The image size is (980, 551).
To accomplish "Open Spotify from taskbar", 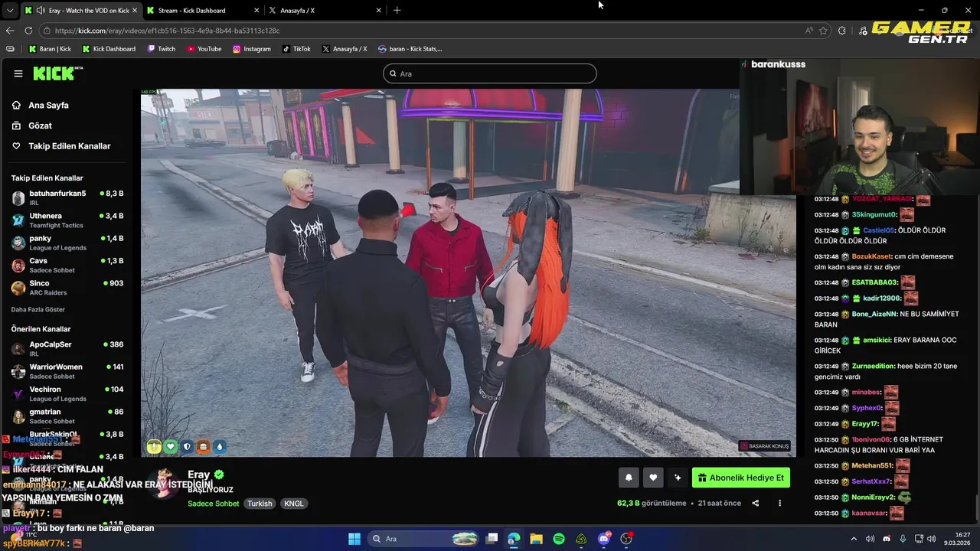I will [559, 539].
